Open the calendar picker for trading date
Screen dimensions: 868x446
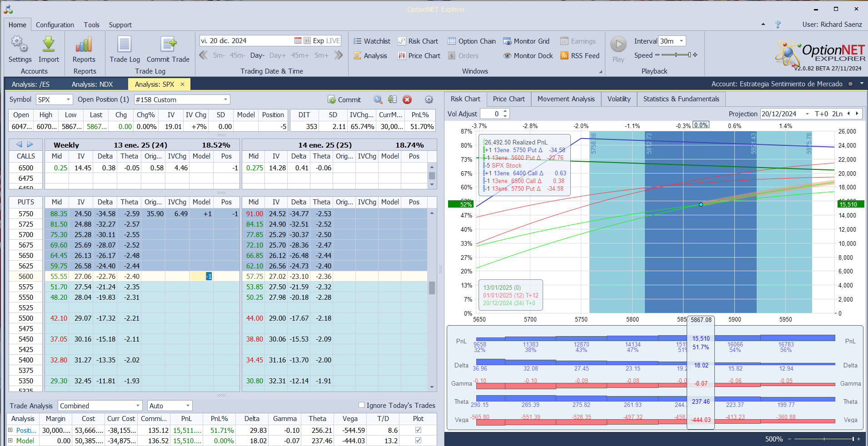pyautogui.click(x=298, y=41)
